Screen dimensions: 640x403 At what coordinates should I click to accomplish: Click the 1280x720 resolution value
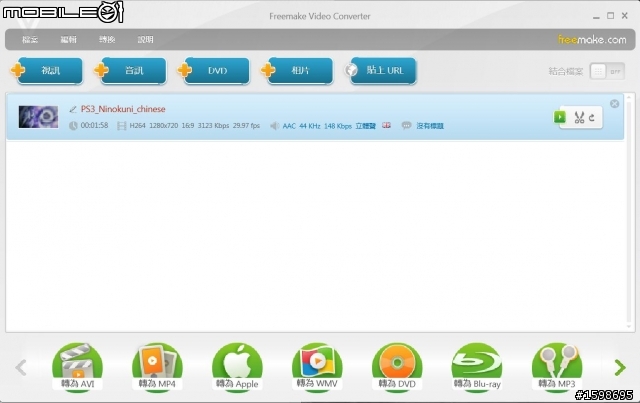coord(163,126)
